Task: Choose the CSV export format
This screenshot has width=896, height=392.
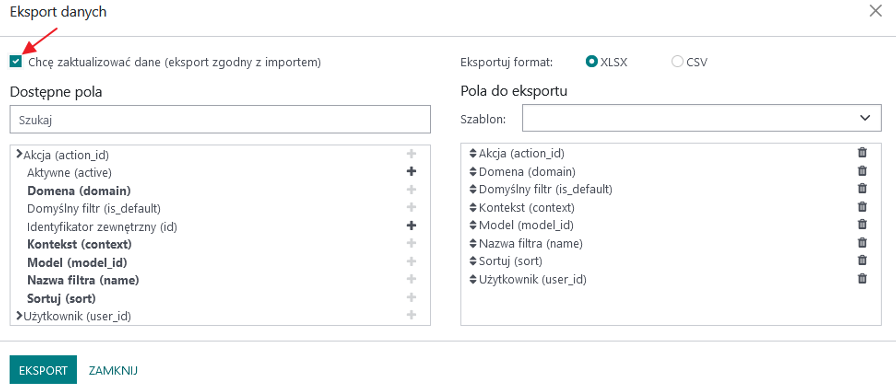Action: coord(678,62)
